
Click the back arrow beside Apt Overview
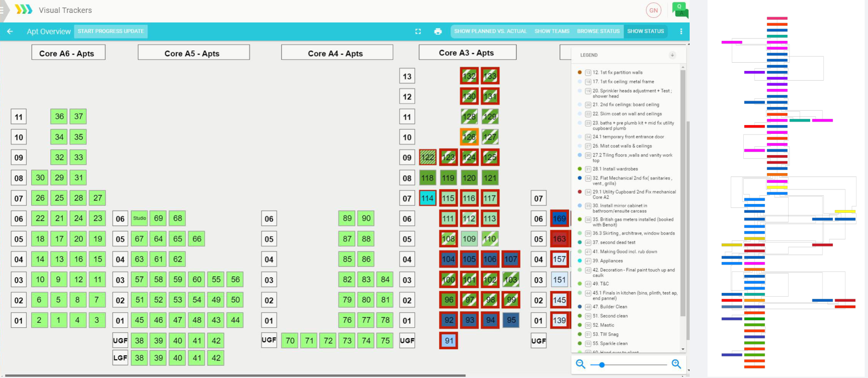click(x=10, y=31)
